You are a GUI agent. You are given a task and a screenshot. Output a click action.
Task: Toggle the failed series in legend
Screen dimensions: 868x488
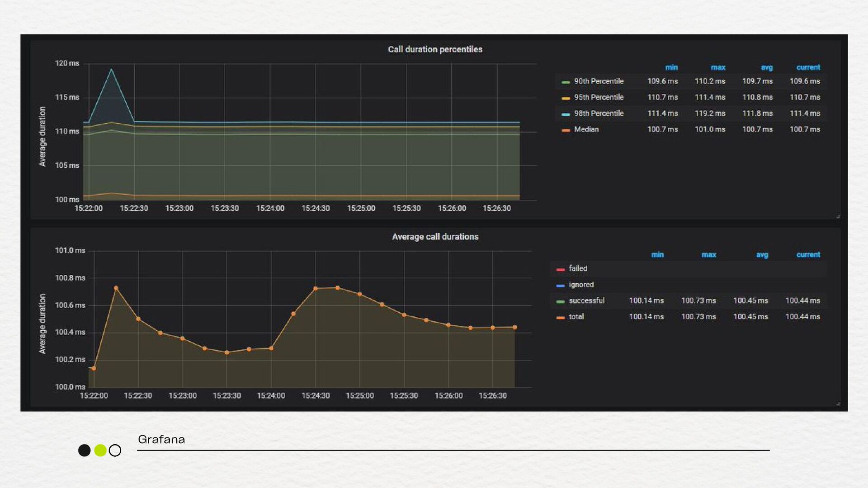click(x=578, y=268)
